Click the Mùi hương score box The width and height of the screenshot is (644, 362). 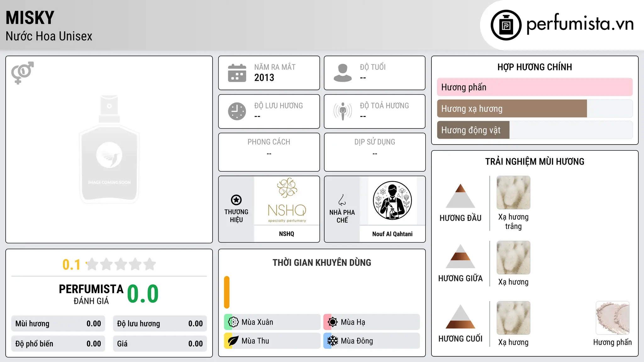click(58, 324)
